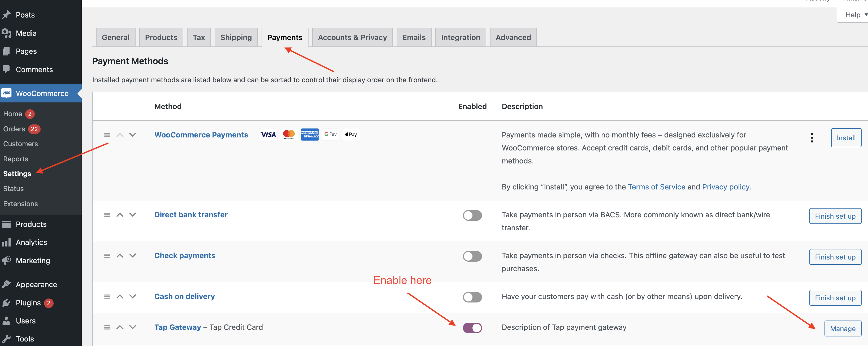Screen dimensions: 868x346
Task: Select the Media icon in sidebar
Action: tap(6, 33)
